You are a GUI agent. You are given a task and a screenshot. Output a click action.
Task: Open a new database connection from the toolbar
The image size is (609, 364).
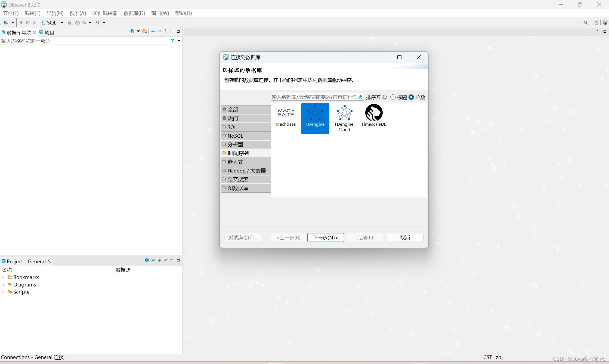(5, 23)
